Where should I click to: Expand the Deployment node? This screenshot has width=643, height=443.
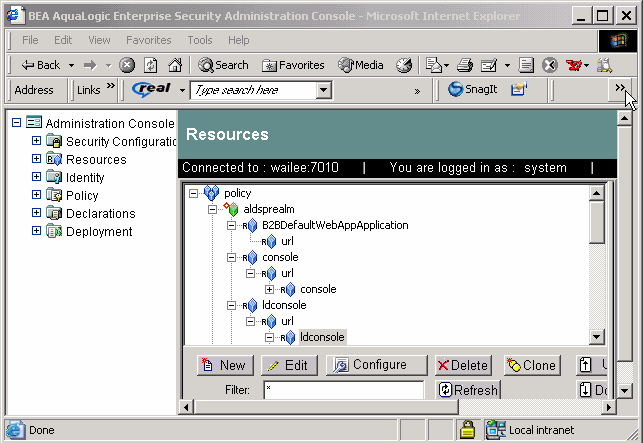36,231
